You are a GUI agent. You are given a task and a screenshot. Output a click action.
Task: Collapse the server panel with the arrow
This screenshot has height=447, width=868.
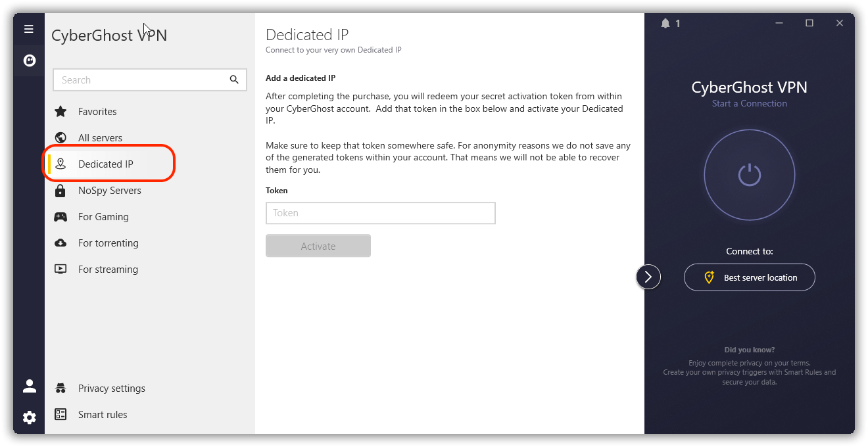[x=648, y=277]
